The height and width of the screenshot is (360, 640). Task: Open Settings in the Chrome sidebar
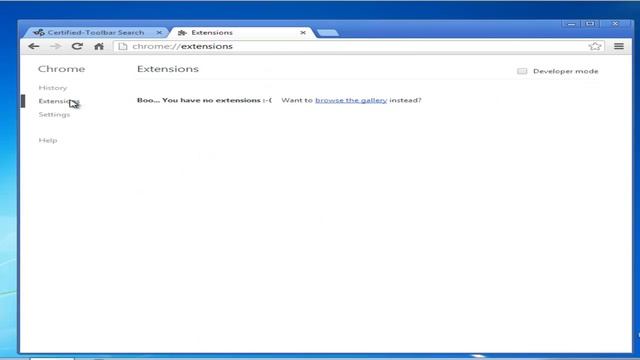(54, 115)
